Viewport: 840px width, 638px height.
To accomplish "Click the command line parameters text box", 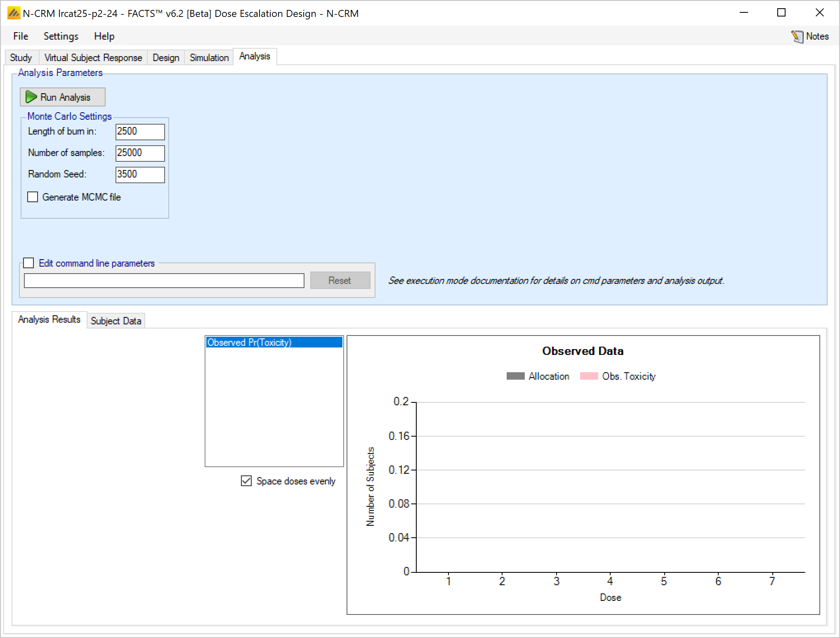I will coord(164,281).
